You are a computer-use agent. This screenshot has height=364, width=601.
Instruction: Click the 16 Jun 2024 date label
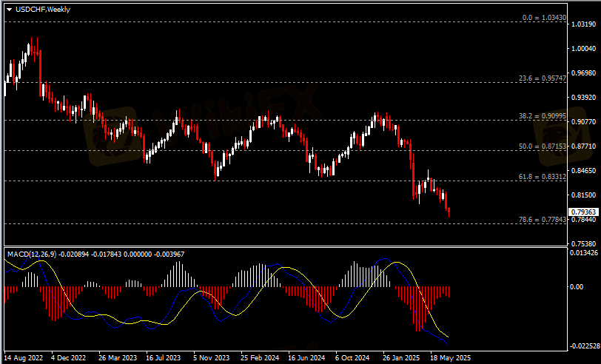pos(306,358)
